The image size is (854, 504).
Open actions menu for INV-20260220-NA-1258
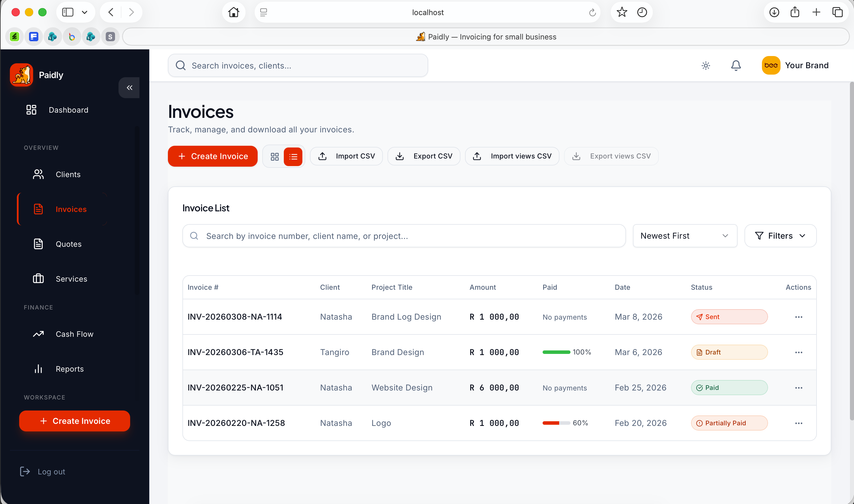coord(798,423)
